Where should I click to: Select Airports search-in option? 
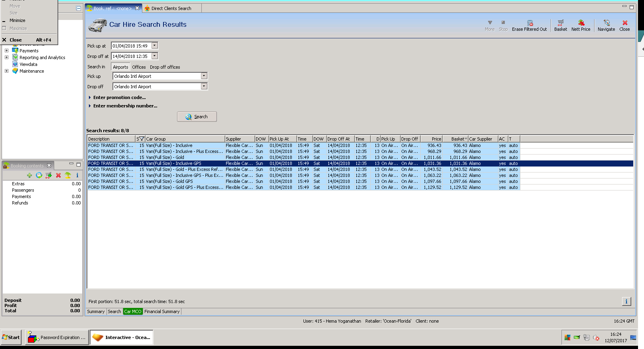pyautogui.click(x=120, y=67)
